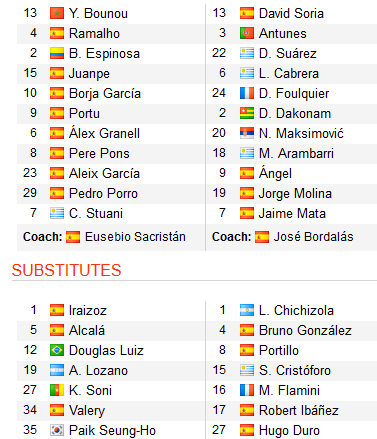Click Portugal flag next to Antunes

247,33
